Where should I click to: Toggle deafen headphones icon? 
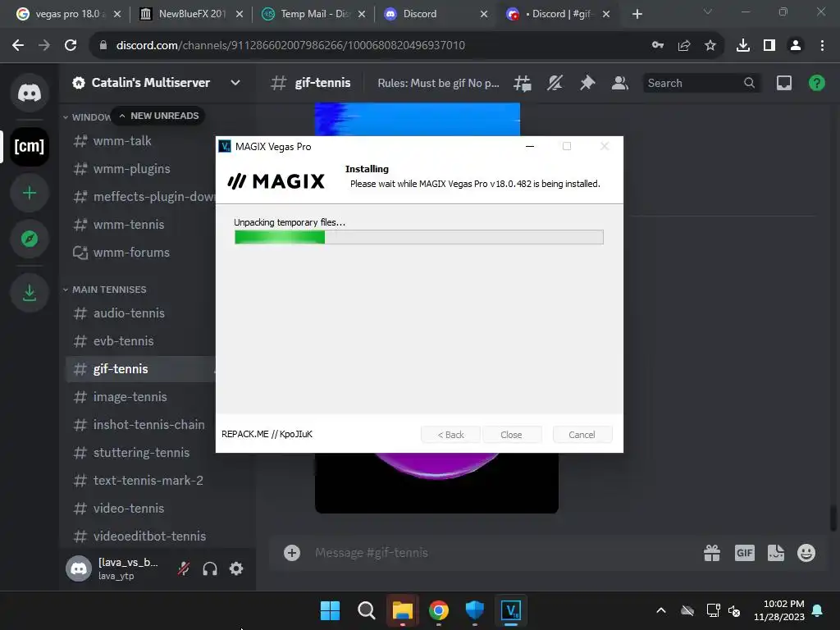pyautogui.click(x=210, y=568)
